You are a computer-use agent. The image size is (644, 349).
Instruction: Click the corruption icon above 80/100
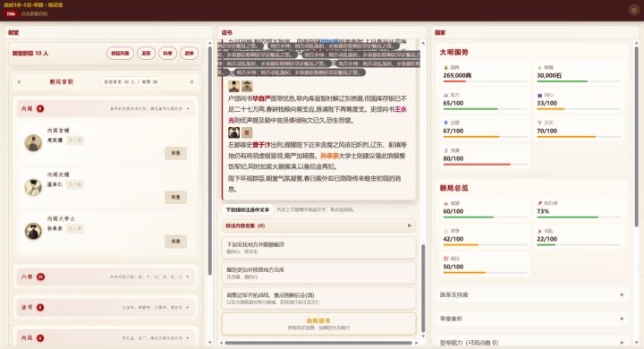point(445,150)
